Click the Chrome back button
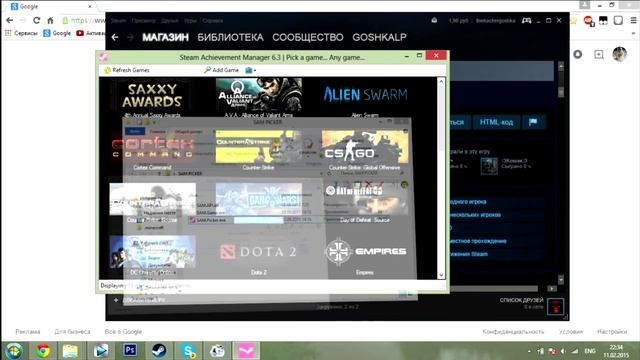 [10, 20]
